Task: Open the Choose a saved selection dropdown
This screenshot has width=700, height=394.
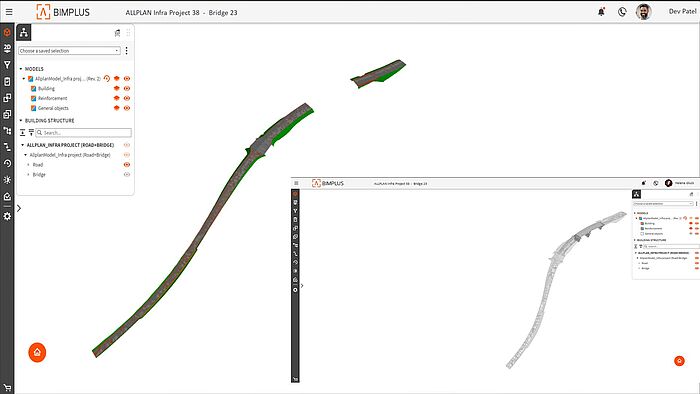Action: pyautogui.click(x=69, y=51)
